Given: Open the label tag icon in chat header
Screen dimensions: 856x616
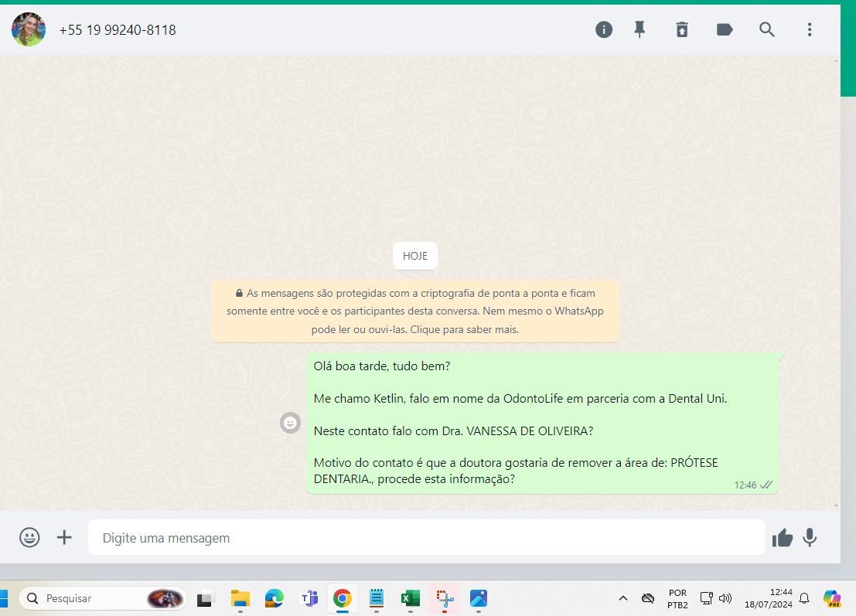Looking at the screenshot, I should (725, 29).
